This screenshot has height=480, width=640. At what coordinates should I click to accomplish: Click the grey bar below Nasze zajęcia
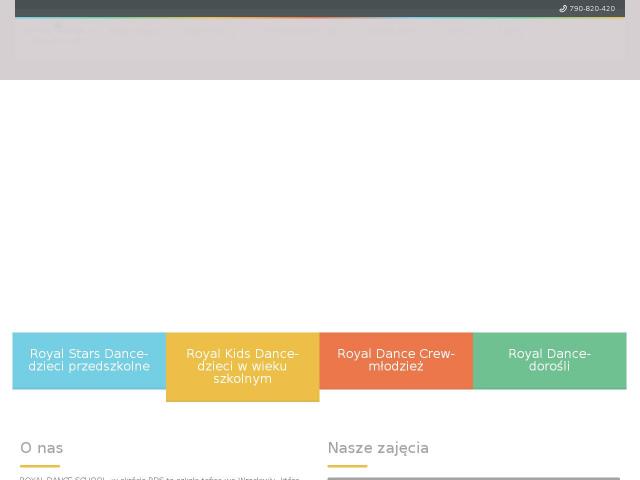(x=473, y=478)
